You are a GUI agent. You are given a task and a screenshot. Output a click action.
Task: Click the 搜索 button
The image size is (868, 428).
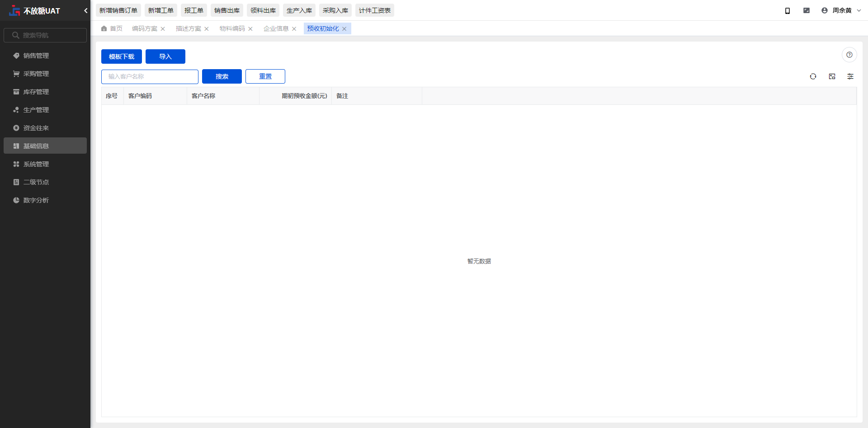tap(222, 76)
